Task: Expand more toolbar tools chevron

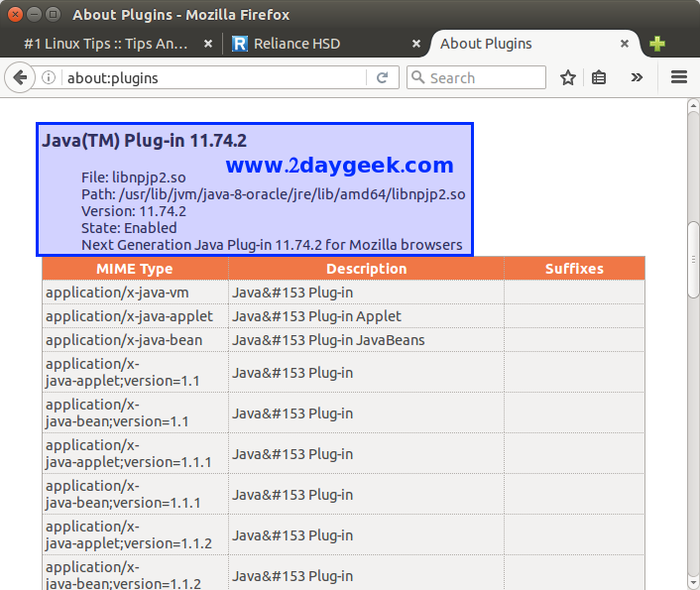Action: tap(637, 77)
